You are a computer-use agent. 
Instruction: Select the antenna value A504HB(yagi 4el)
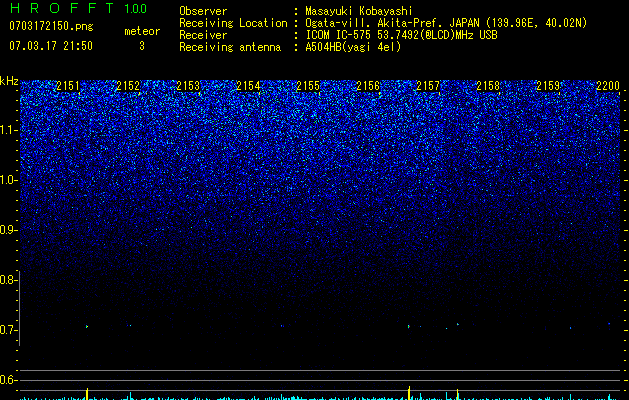point(353,47)
